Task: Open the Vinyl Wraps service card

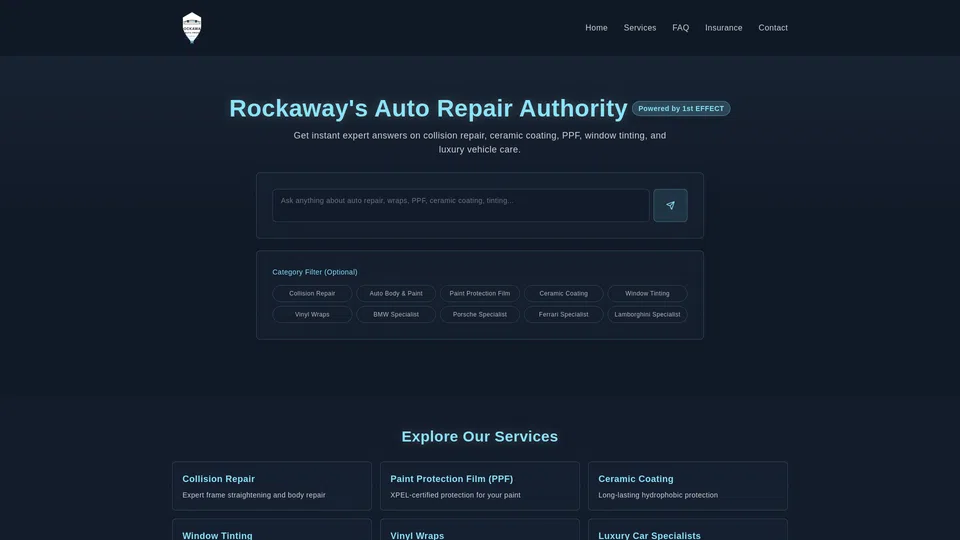Action: [x=479, y=530]
